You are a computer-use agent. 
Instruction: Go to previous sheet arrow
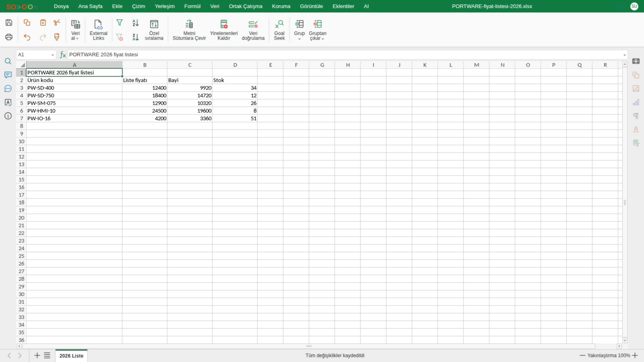pos(9,355)
